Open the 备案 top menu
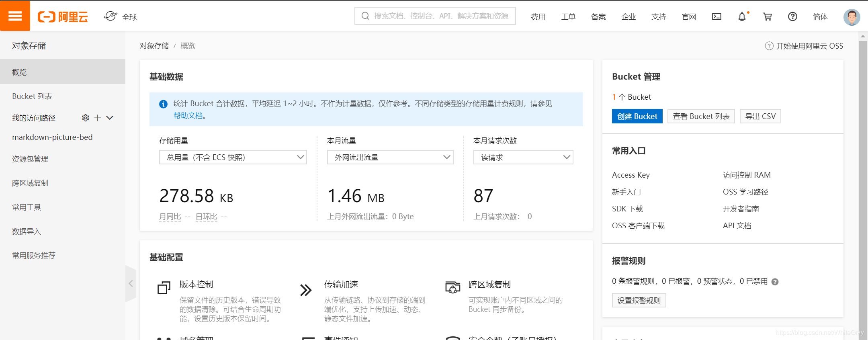The image size is (868, 340). (x=598, y=16)
